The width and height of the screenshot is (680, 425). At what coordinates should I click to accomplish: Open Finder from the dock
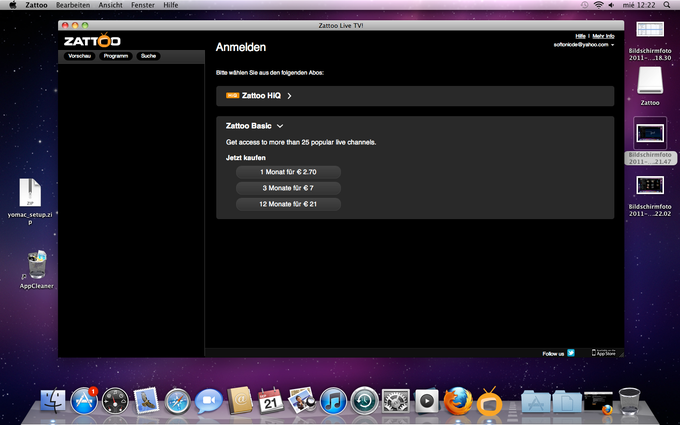[x=53, y=400]
